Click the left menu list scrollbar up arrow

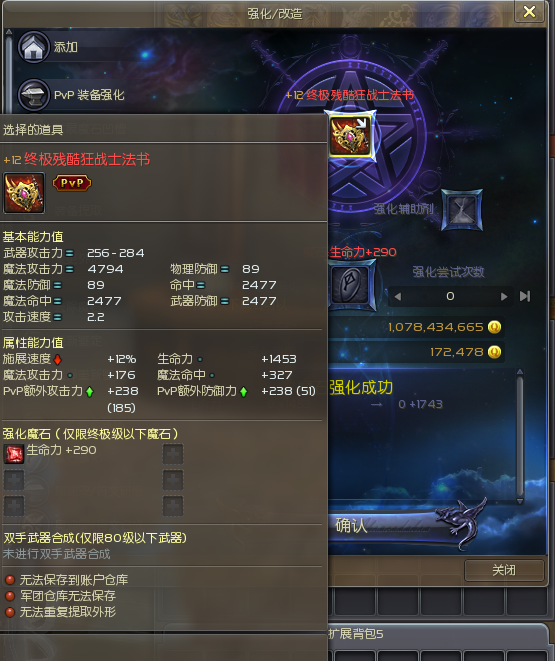[x=8, y=32]
